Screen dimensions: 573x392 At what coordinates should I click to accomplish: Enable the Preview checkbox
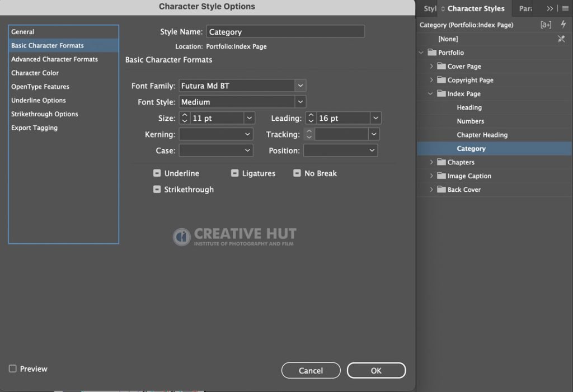13,369
